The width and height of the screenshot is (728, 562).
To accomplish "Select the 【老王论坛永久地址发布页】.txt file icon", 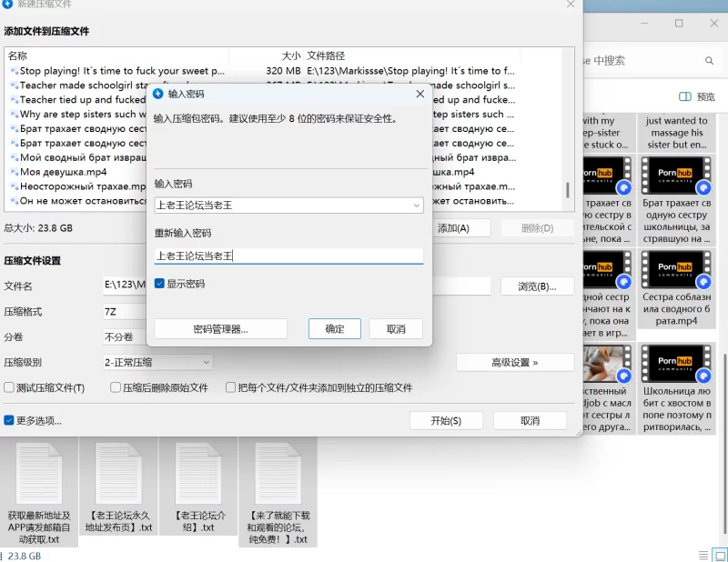I will pyautogui.click(x=118, y=473).
